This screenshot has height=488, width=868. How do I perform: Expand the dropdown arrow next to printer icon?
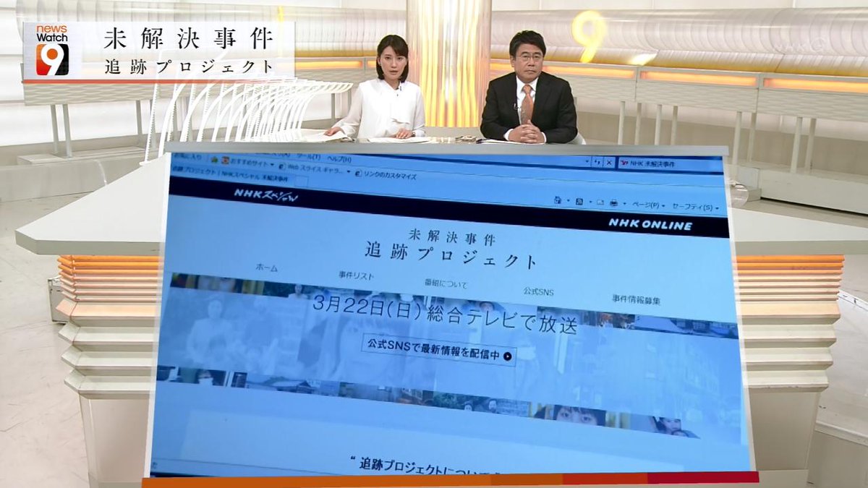[624, 204]
